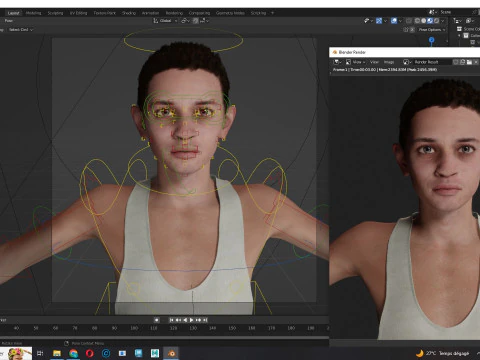This screenshot has width=480, height=360.
Task: Open image browse icon in render window
Action: 407,62
